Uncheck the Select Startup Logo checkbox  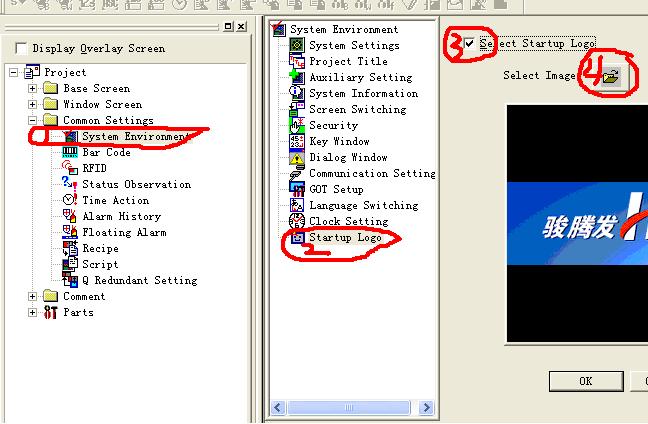470,44
